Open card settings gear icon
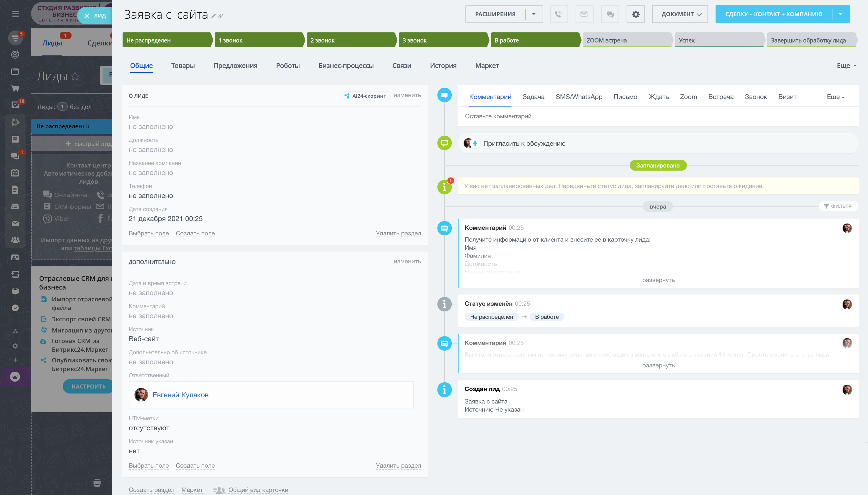This screenshot has height=495, width=868. (635, 14)
